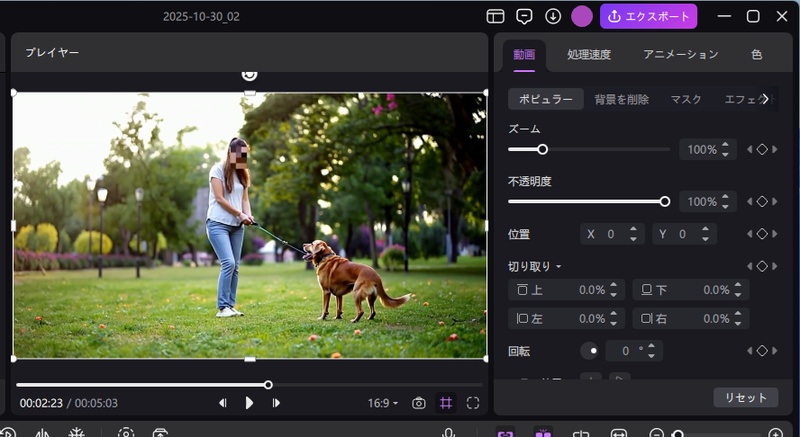This screenshot has width=800, height=437.
Task: Click the microphone voiceover icon on timeline toolbar
Action: [448, 432]
